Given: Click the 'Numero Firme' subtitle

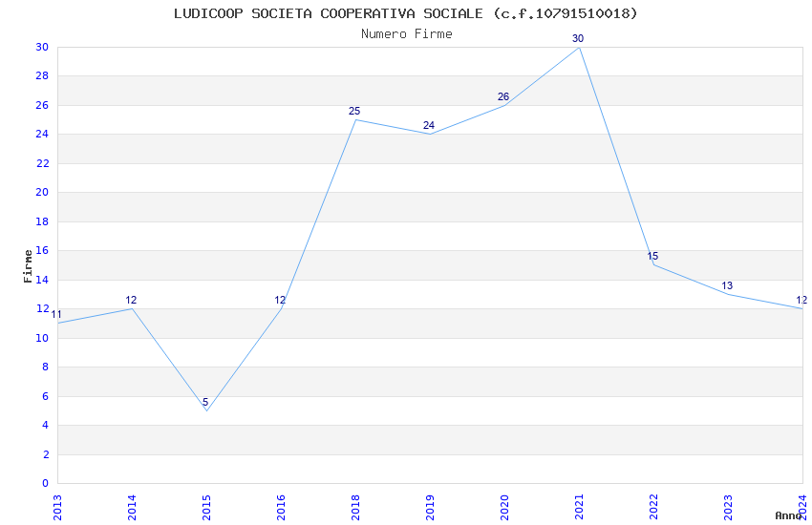Looking at the screenshot, I should (407, 34).
